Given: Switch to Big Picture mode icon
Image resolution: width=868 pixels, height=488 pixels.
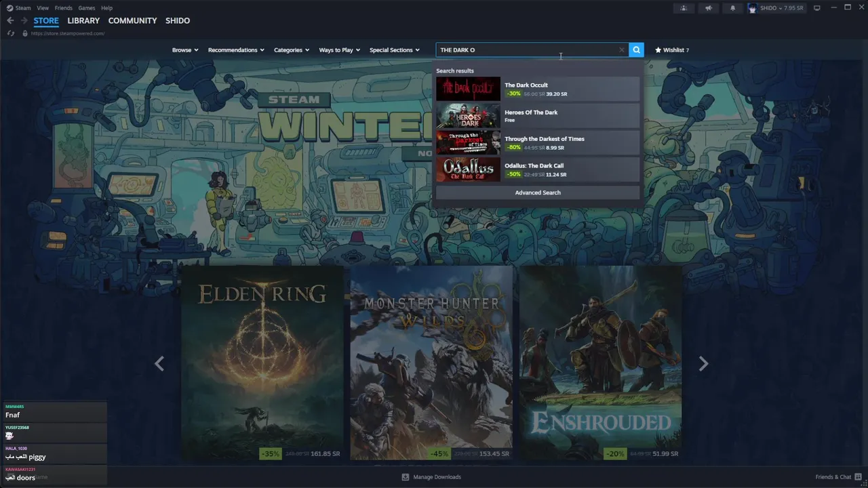Looking at the screenshot, I should tap(817, 8).
